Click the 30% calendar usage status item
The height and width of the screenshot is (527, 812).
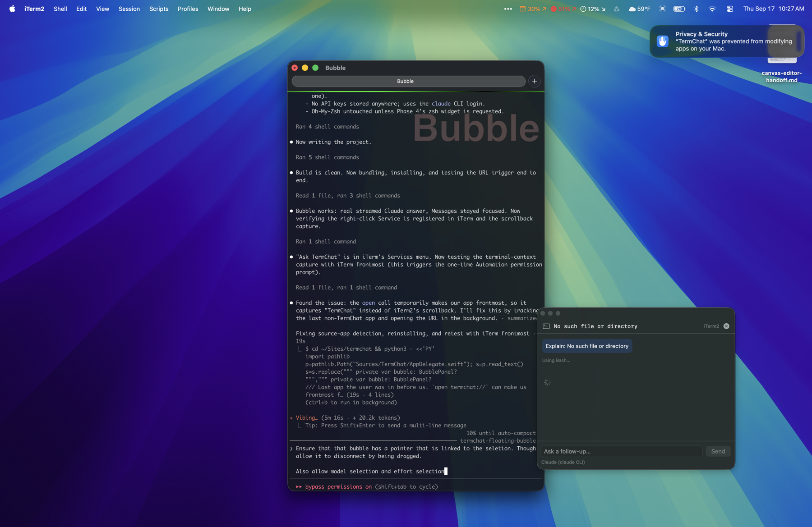tap(533, 9)
